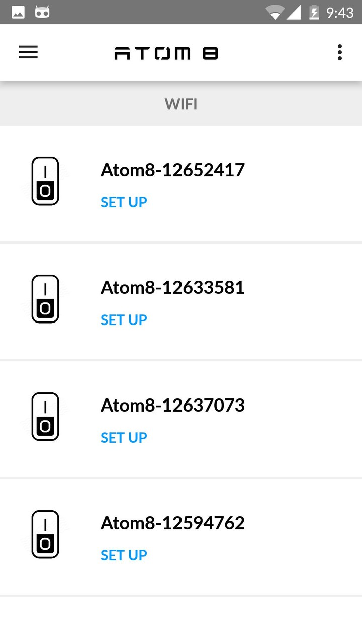Viewport: 362px width, 644px height.
Task: Tap the charging battery indicator
Action: tap(314, 12)
